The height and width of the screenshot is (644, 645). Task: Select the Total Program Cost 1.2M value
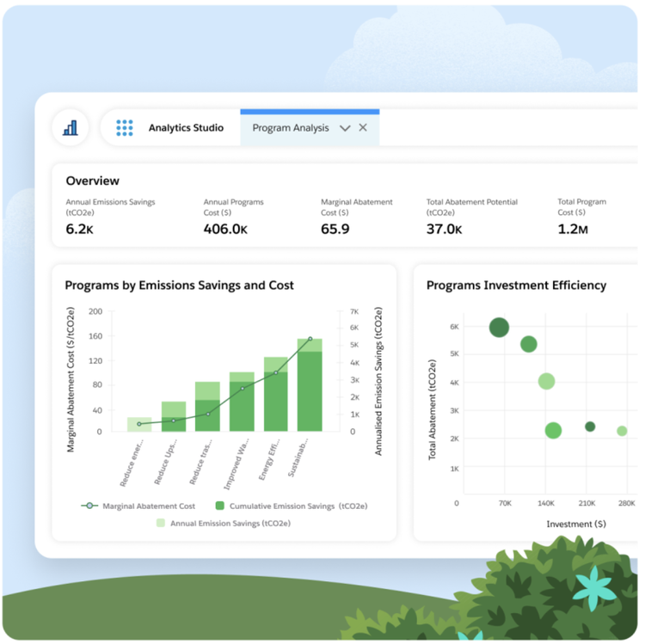pos(573,229)
